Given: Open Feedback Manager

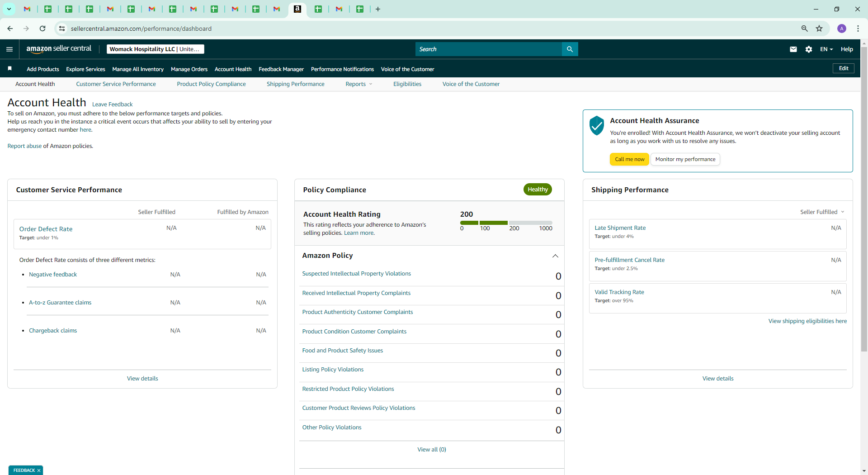Looking at the screenshot, I should pos(281,69).
